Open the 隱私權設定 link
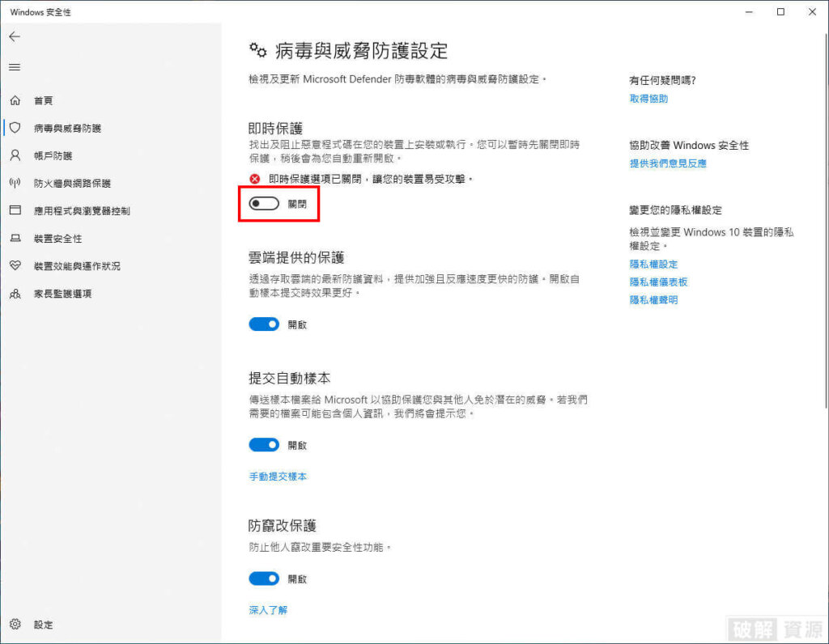 tap(653, 264)
